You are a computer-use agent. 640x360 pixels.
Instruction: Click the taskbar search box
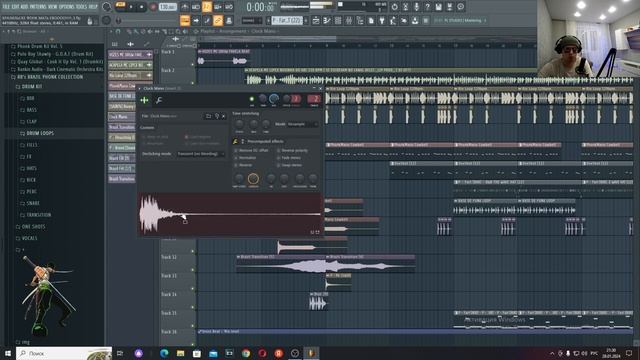64,353
